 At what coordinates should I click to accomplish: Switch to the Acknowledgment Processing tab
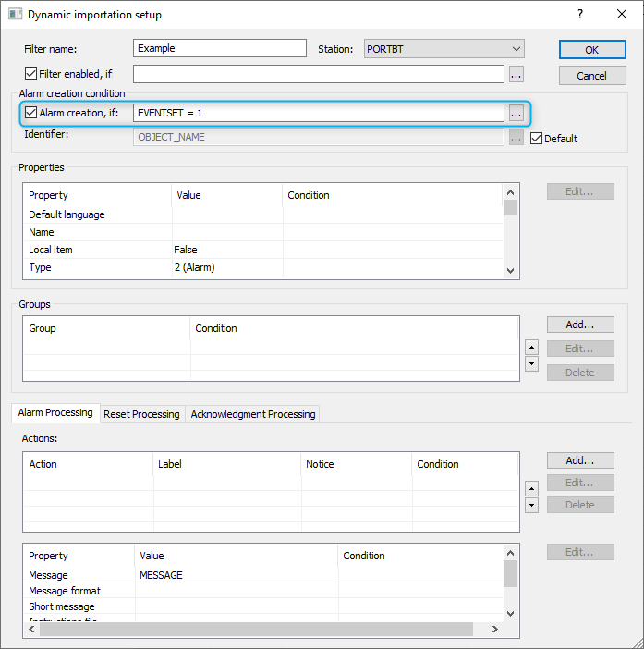[253, 414]
